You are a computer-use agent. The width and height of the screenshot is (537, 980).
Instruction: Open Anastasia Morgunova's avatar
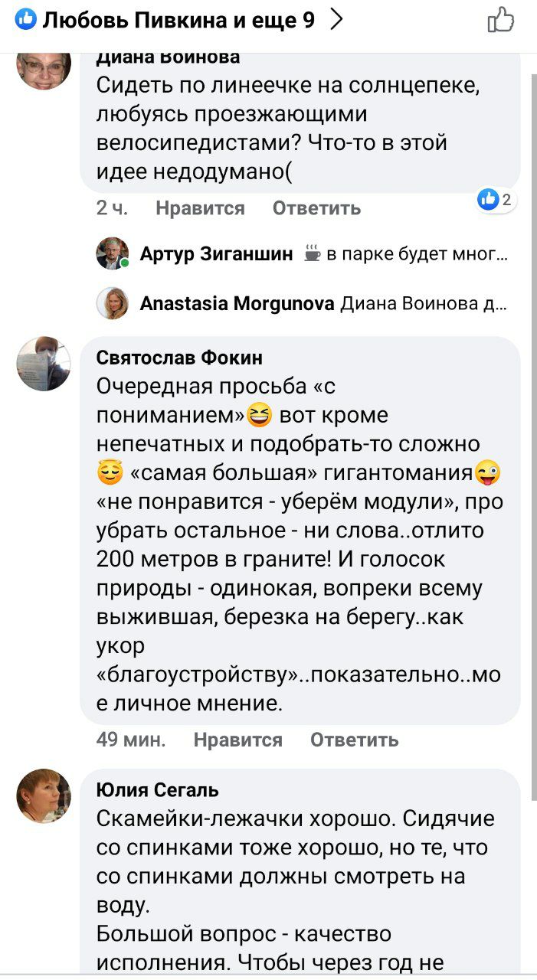pyautogui.click(x=112, y=304)
